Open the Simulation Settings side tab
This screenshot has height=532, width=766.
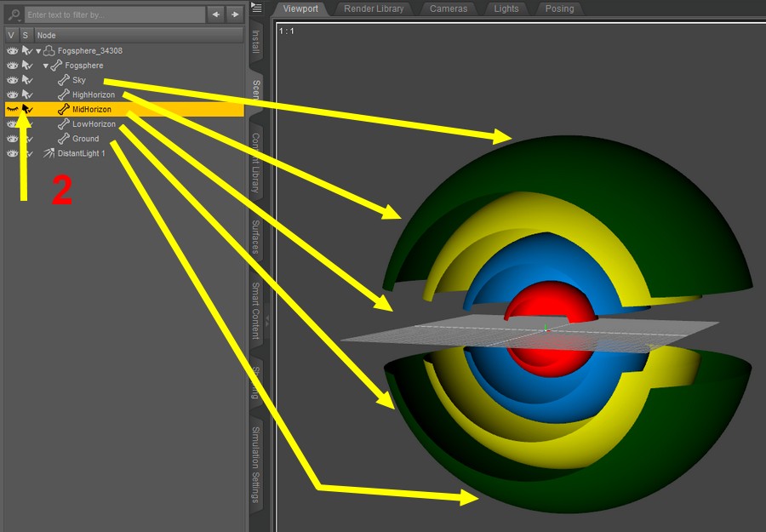(256, 465)
